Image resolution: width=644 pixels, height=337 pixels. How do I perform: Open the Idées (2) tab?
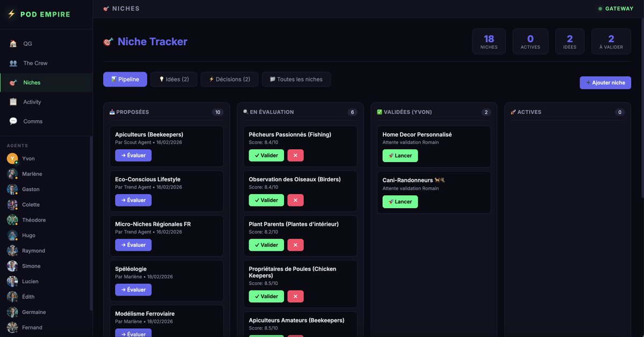point(173,79)
